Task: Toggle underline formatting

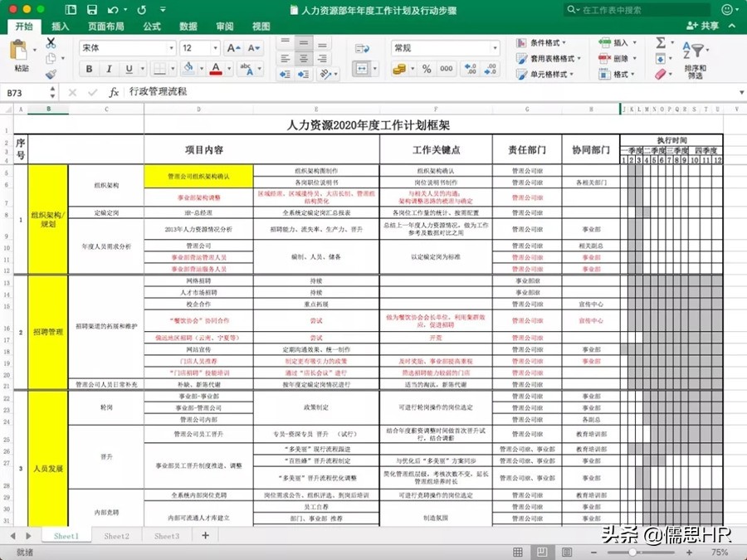Action: tap(129, 68)
